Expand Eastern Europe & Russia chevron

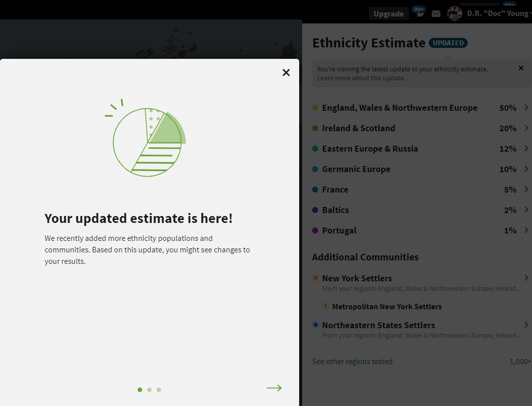click(526, 148)
